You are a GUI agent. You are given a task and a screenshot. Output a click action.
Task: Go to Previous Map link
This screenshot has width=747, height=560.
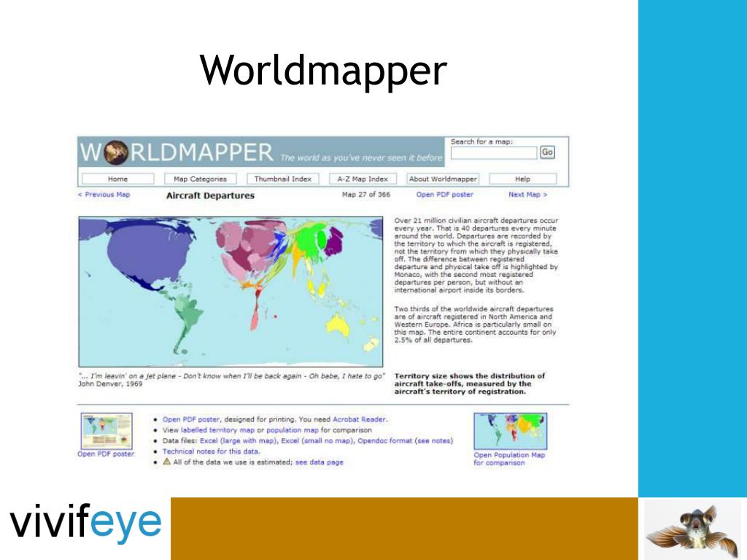(x=104, y=194)
